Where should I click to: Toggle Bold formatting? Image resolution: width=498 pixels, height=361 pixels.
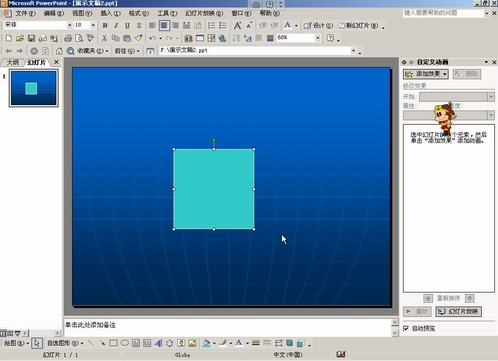[x=105, y=25]
